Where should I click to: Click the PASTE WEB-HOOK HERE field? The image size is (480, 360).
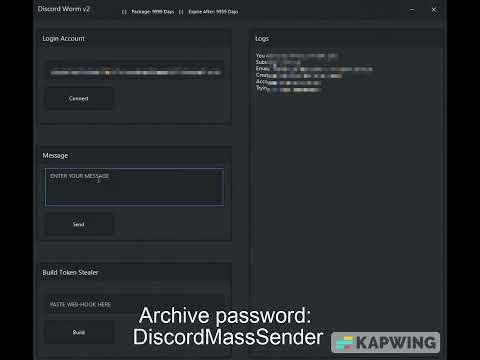tap(135, 304)
